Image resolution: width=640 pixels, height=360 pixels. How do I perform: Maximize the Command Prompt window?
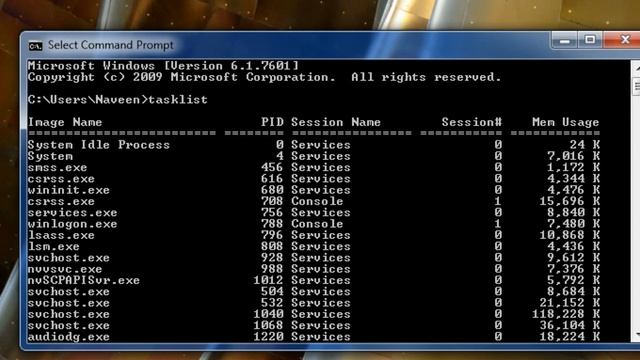pyautogui.click(x=590, y=40)
